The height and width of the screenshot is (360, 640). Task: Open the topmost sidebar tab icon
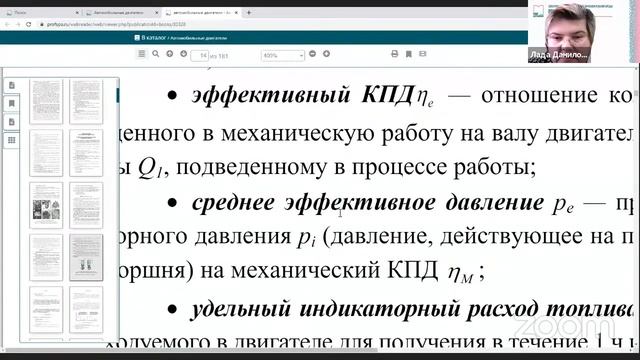(x=12, y=85)
